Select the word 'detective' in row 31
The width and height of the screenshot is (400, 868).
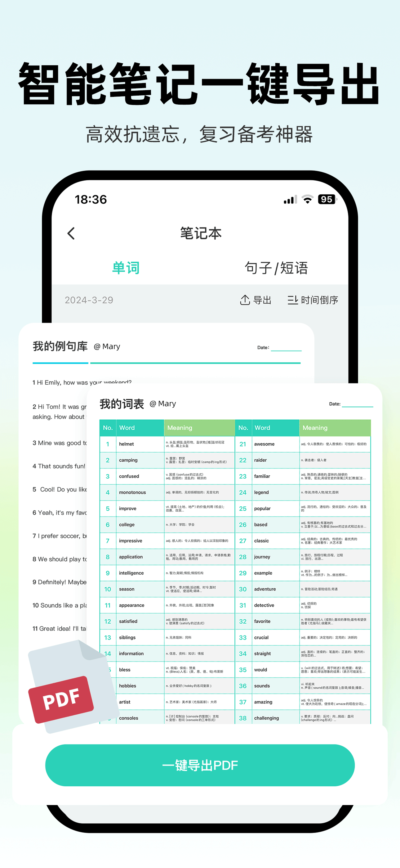264,605
